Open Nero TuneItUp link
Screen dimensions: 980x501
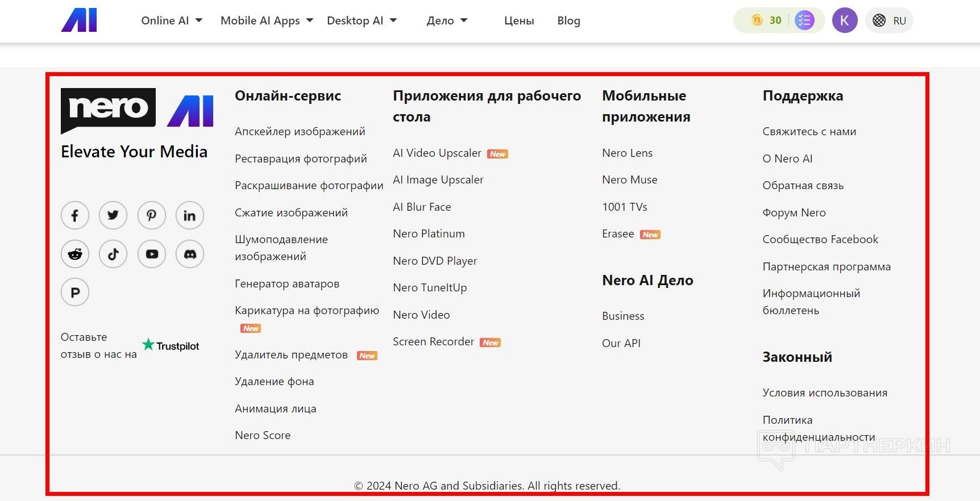pos(430,287)
